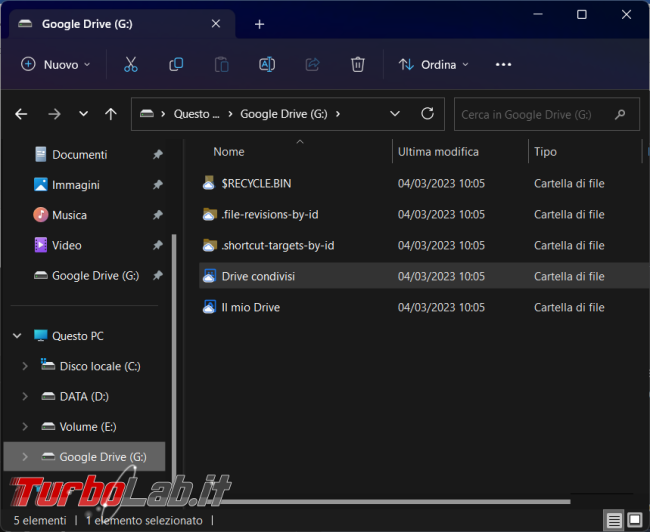The width and height of the screenshot is (650, 532).
Task: Select the .file-revisions-by-id folder name
Action: click(x=270, y=214)
